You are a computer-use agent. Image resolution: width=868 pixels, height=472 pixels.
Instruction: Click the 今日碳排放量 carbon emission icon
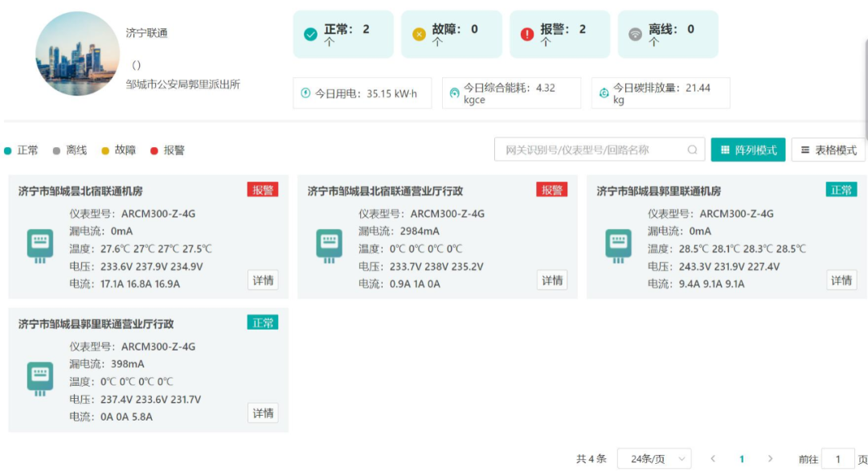tap(604, 91)
